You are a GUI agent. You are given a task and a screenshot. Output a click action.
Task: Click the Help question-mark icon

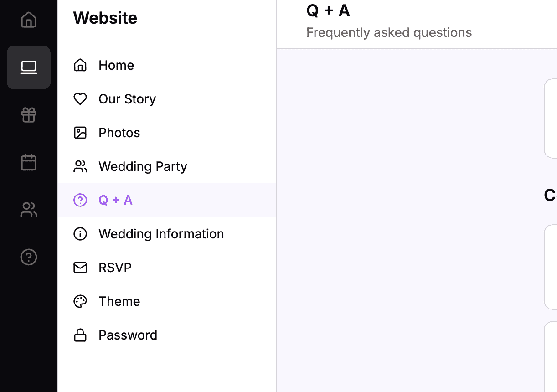click(29, 257)
